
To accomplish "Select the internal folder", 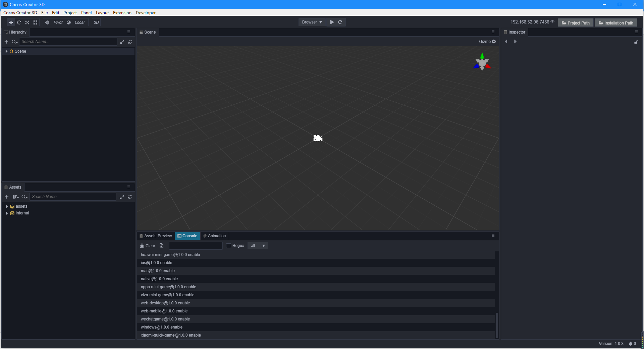I will 68,213.
